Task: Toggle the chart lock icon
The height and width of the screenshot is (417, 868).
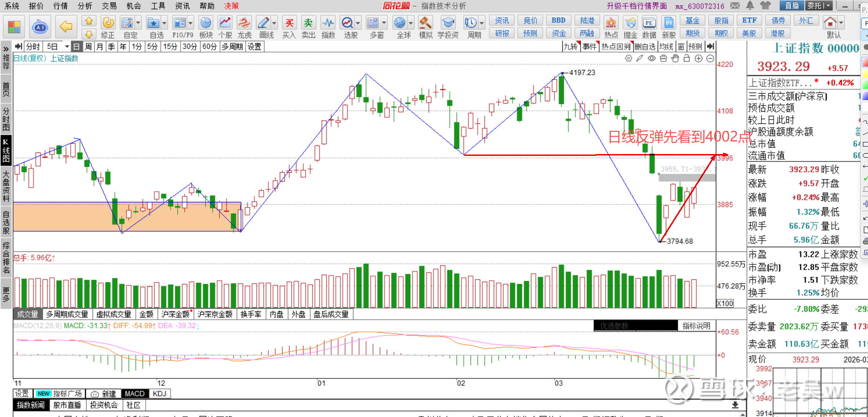Action: tap(687, 58)
